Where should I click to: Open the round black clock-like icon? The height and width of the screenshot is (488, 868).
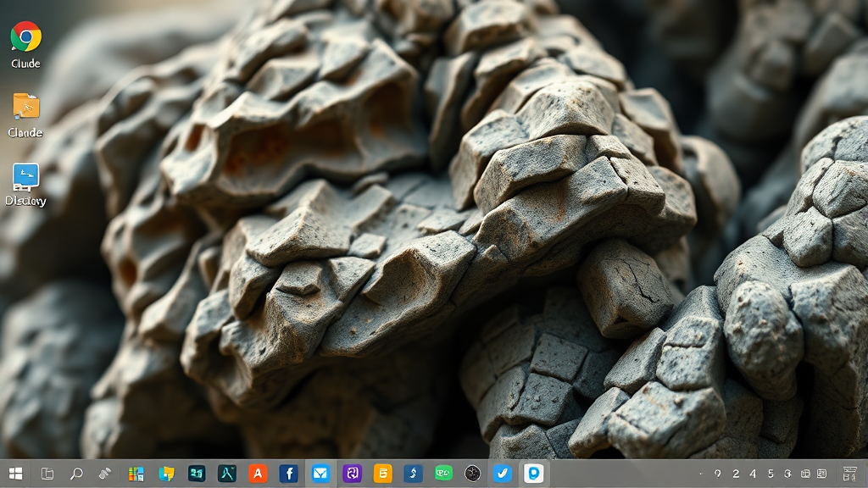pos(473,474)
